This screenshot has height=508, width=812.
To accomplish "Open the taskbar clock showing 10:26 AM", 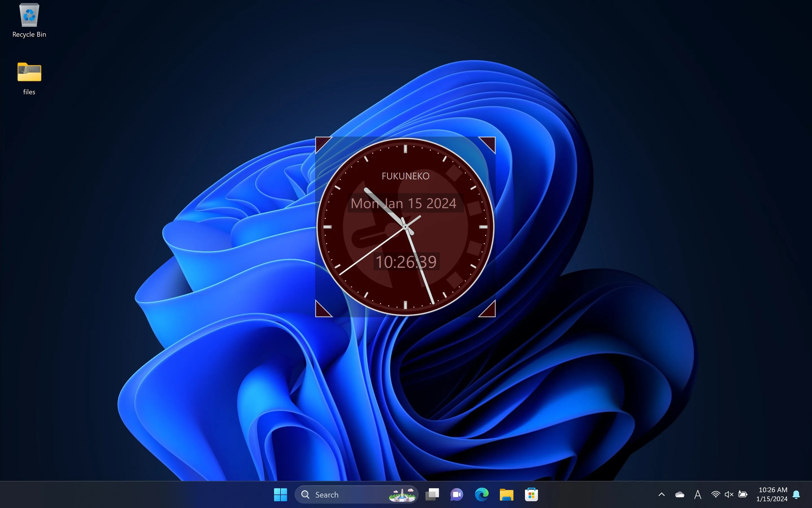I will (772, 494).
